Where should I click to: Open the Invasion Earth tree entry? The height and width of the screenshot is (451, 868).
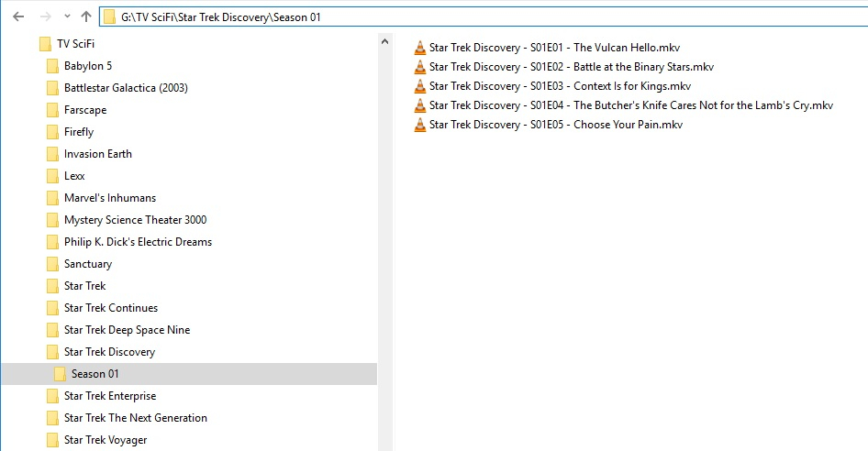pyautogui.click(x=98, y=154)
